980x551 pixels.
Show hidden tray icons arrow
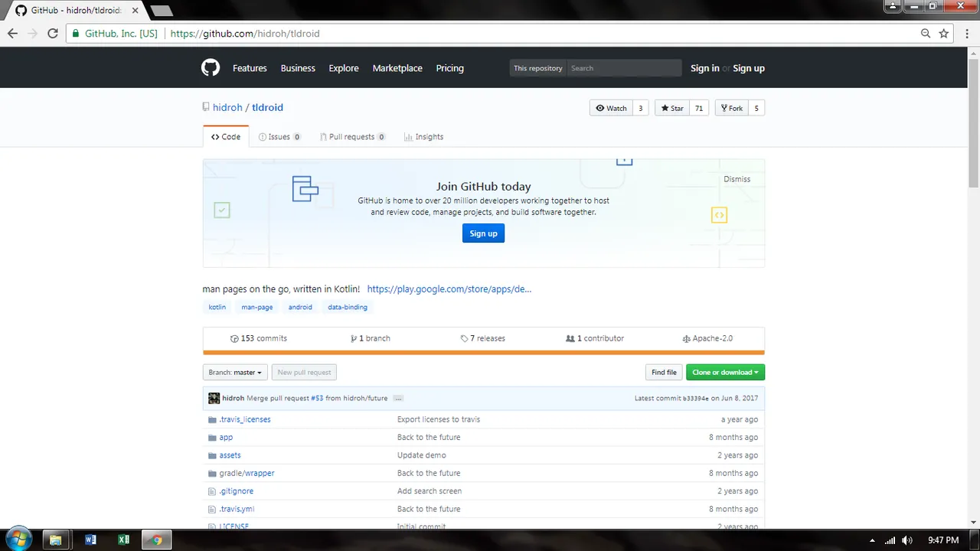point(872,540)
